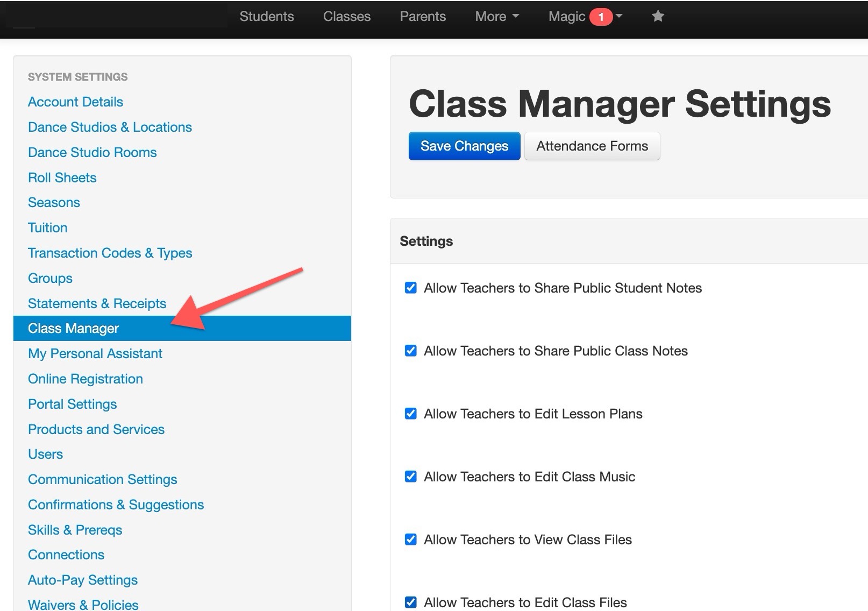Open the Parents nav item
The width and height of the screenshot is (868, 611).
423,17
